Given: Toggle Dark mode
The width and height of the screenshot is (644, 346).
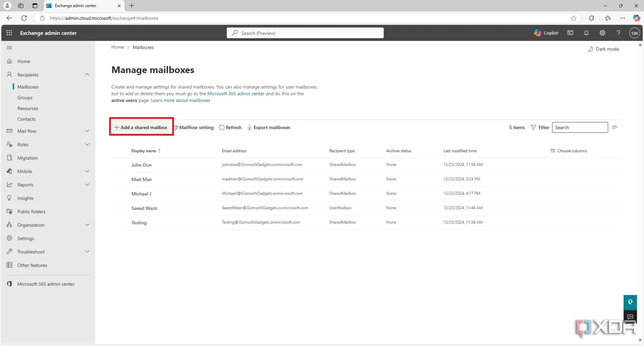Looking at the screenshot, I should [603, 49].
